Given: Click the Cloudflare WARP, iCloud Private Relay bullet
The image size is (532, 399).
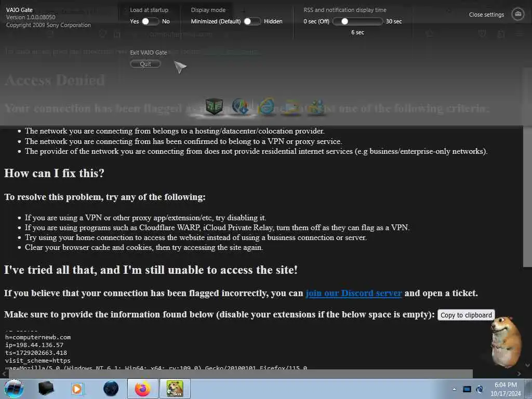Looking at the screenshot, I should tap(217, 228).
